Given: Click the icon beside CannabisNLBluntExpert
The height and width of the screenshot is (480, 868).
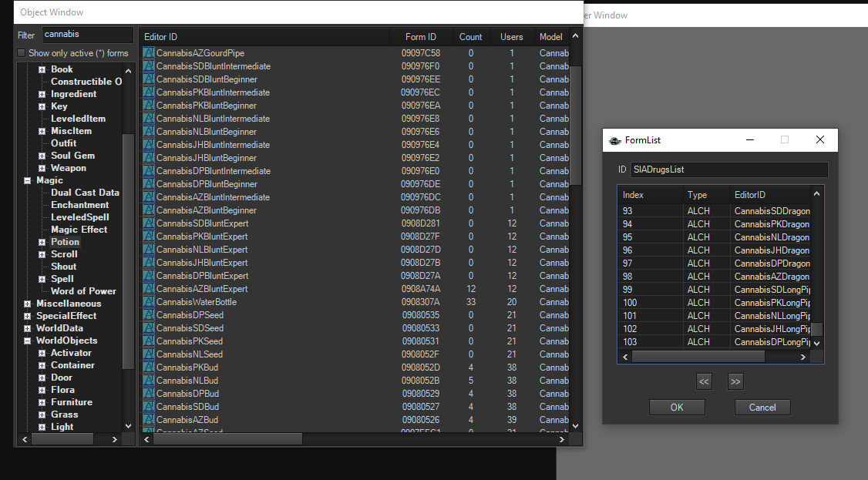Looking at the screenshot, I should pos(148,250).
